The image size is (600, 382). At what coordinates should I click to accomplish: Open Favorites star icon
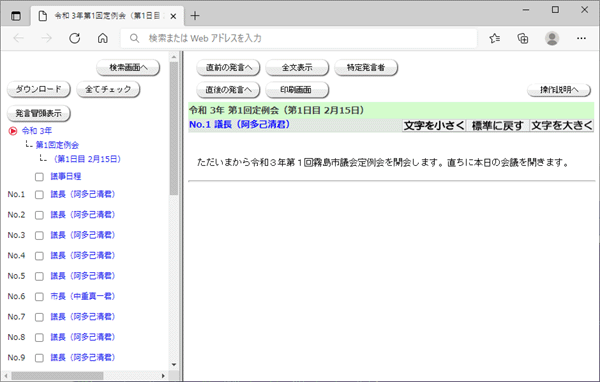pyautogui.click(x=494, y=38)
